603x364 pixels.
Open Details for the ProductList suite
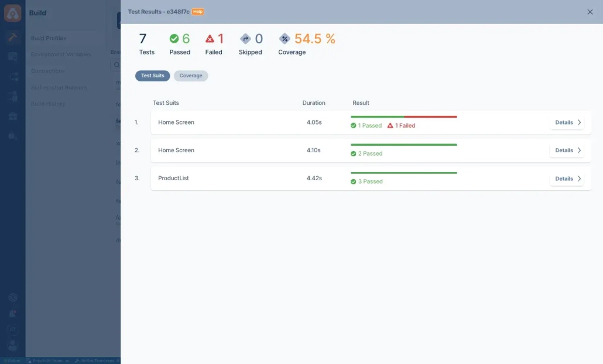click(x=567, y=178)
